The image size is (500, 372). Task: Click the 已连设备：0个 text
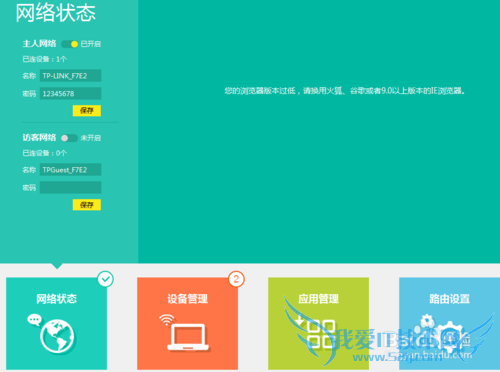(x=45, y=153)
